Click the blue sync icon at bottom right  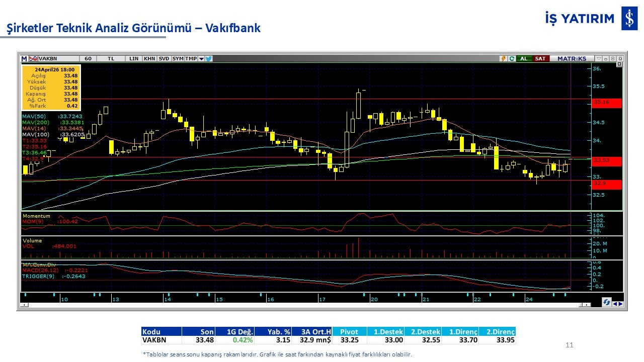[x=607, y=302]
